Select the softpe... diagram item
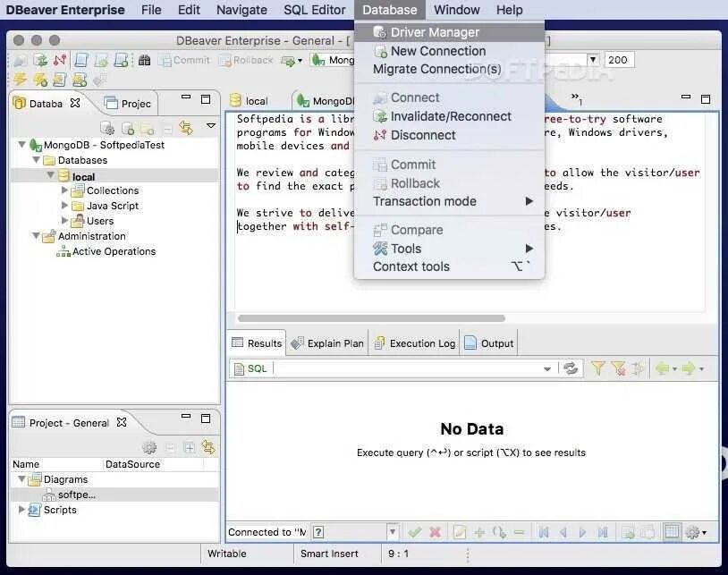The height and width of the screenshot is (575, 728). point(69,495)
